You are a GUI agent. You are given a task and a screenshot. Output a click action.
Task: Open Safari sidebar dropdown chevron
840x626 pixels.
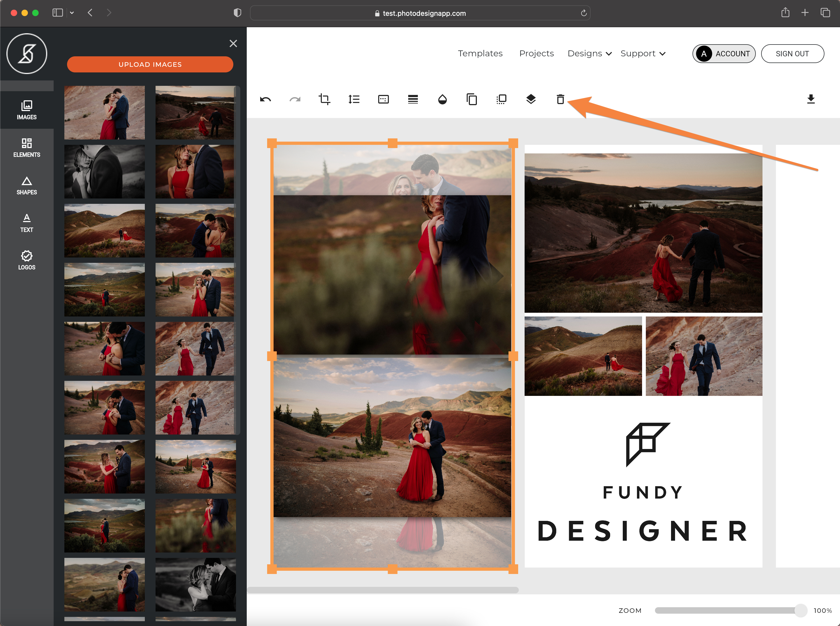[x=72, y=13]
